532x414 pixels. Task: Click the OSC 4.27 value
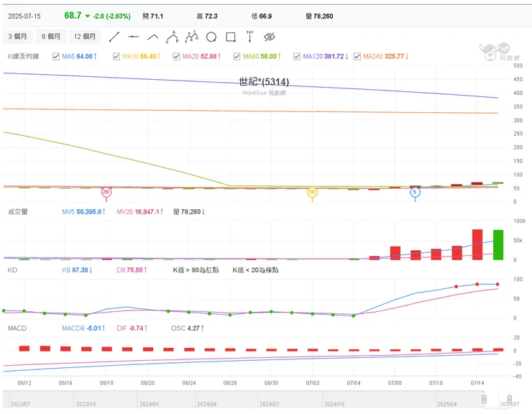[x=188, y=328]
